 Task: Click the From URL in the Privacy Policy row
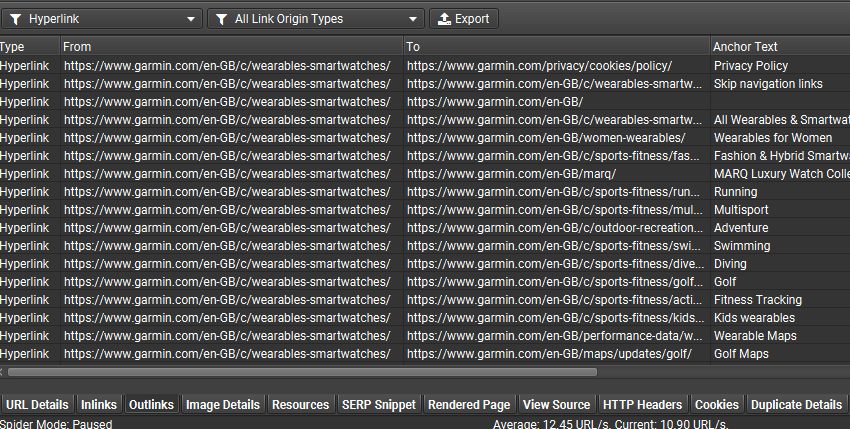pyautogui.click(x=231, y=66)
